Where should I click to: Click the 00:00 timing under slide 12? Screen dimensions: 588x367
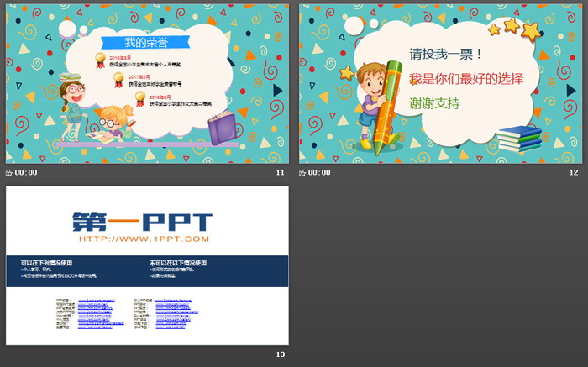click(319, 173)
